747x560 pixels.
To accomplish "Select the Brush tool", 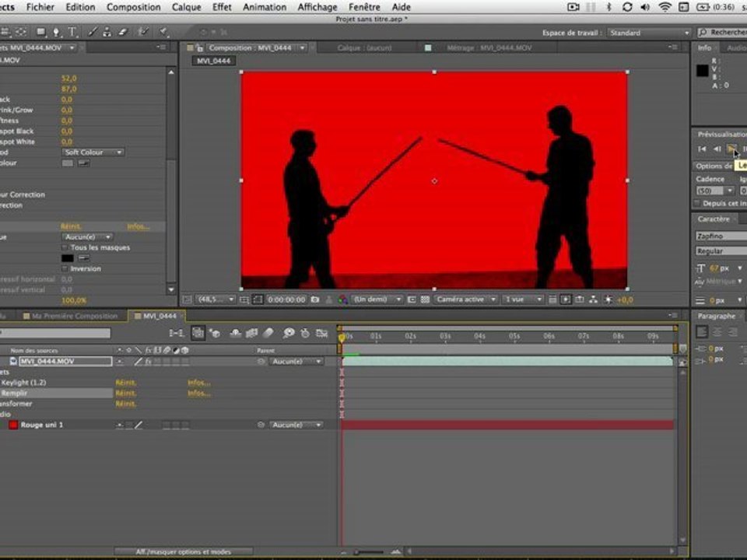I will [x=93, y=33].
